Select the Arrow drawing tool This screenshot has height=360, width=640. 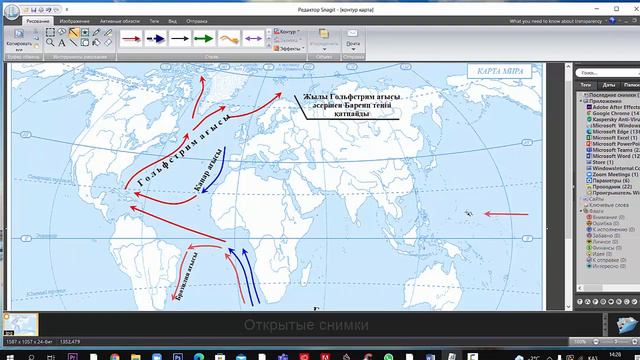pos(73,33)
